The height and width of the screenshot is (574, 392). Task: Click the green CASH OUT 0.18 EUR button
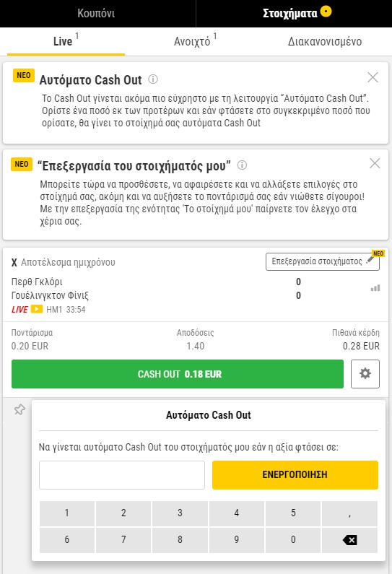click(178, 374)
